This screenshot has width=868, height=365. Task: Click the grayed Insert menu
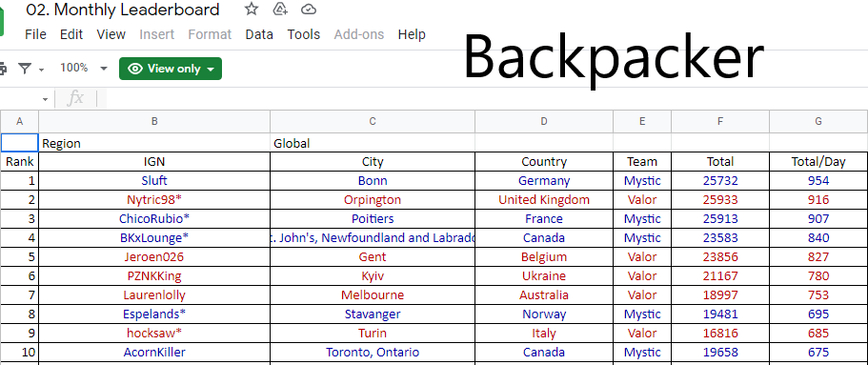point(155,34)
